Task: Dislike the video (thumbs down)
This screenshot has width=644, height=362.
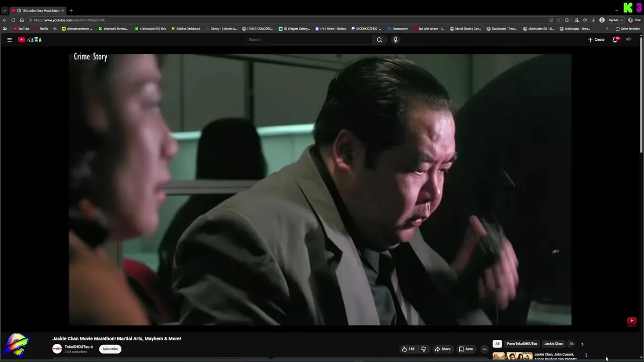Action: click(424, 349)
